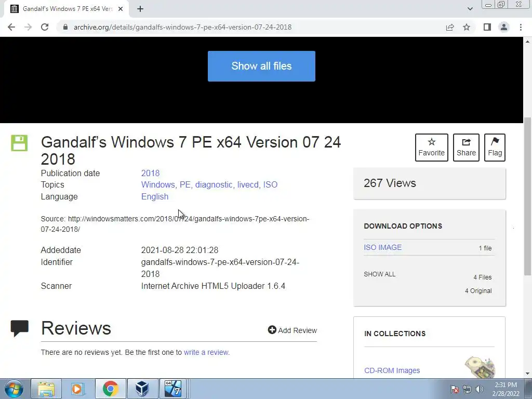Screen dimensions: 532x399
Task: Open the Windows topic link
Action: 159,184
